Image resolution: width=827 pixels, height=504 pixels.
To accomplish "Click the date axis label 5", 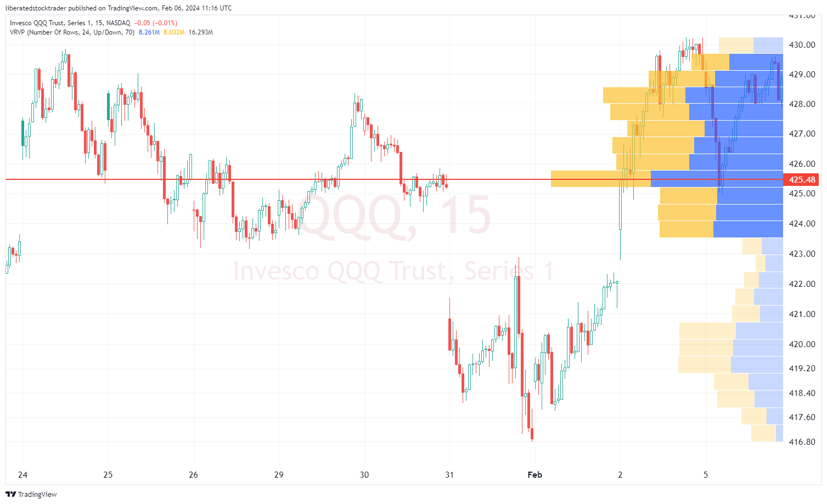I will pos(706,474).
